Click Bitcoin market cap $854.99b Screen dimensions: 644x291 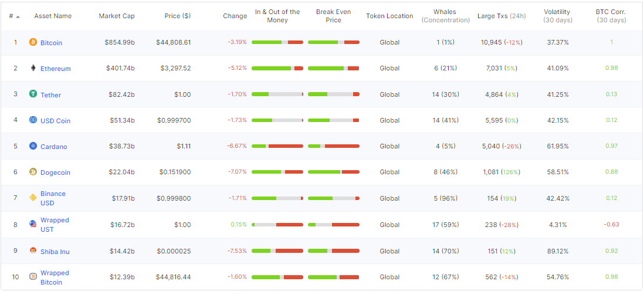point(120,42)
